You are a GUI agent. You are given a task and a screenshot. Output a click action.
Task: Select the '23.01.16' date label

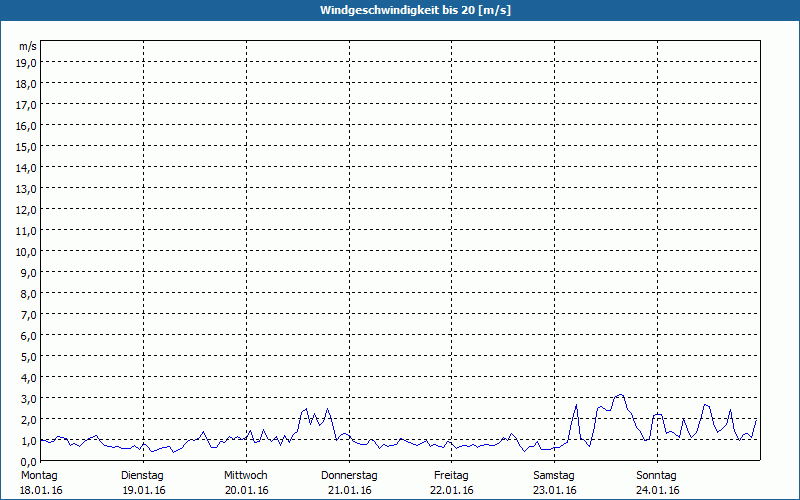pyautogui.click(x=555, y=490)
